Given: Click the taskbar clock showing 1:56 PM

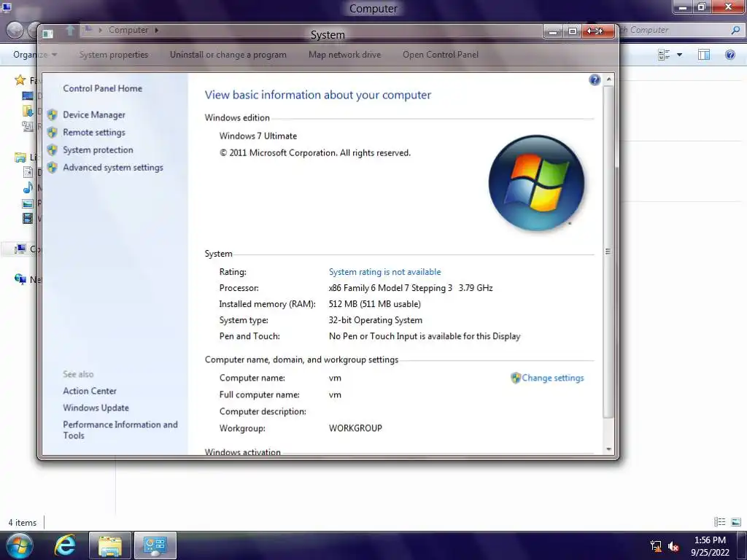Looking at the screenshot, I should point(710,540).
